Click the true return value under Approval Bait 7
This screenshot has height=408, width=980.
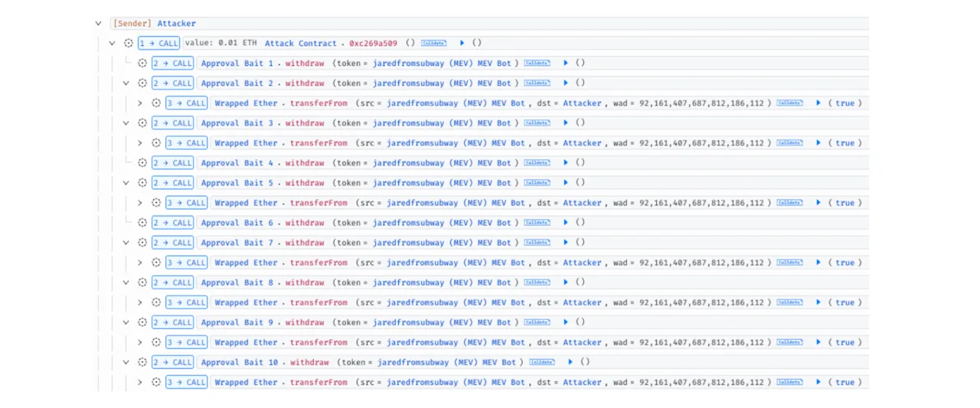(845, 263)
